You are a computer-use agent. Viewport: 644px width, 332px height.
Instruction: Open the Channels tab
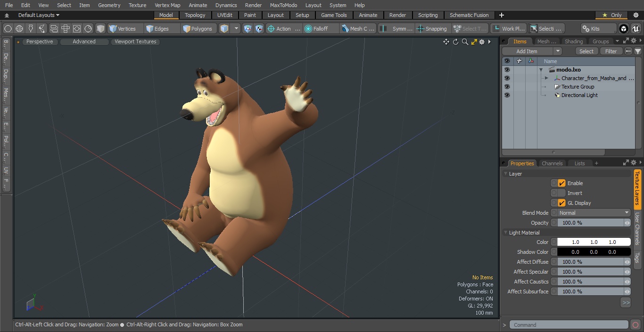click(x=552, y=163)
